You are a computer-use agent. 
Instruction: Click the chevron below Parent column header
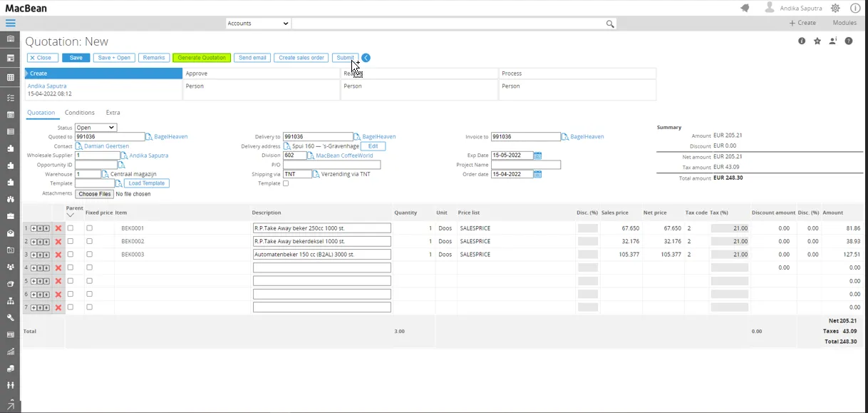pyautogui.click(x=70, y=215)
